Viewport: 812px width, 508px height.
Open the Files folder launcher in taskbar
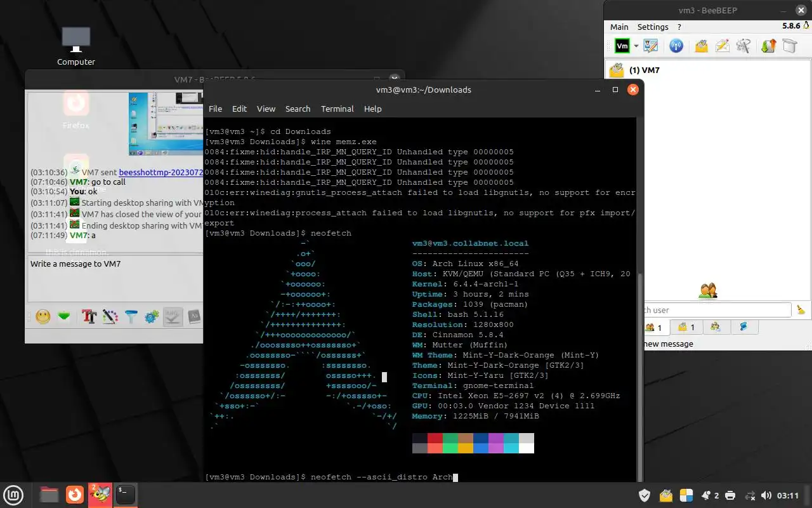(49, 494)
